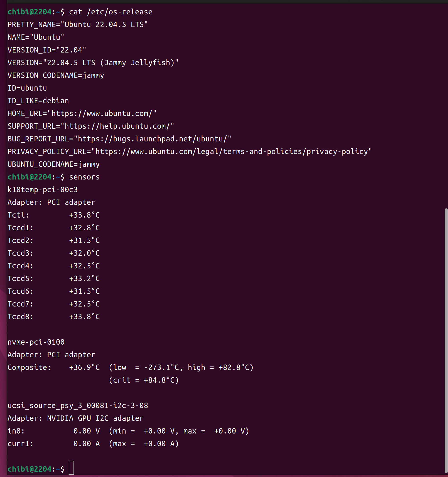The height and width of the screenshot is (477, 448).
Task: Click the crit = +84.8°C text
Action: (144, 380)
